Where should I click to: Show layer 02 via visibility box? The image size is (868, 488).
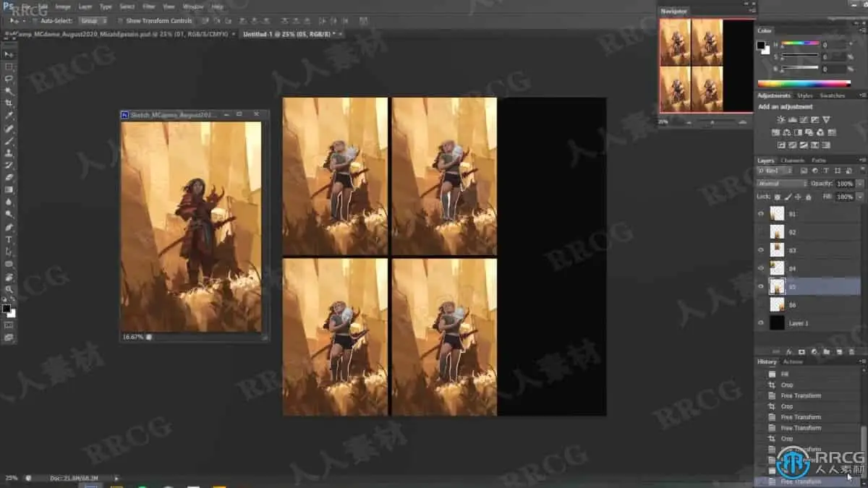pyautogui.click(x=760, y=232)
